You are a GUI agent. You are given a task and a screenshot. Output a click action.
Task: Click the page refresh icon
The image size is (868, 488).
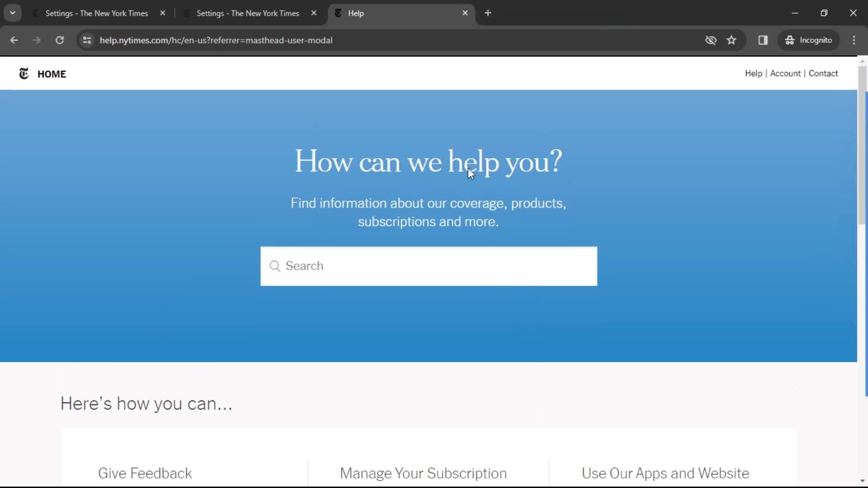click(x=60, y=40)
